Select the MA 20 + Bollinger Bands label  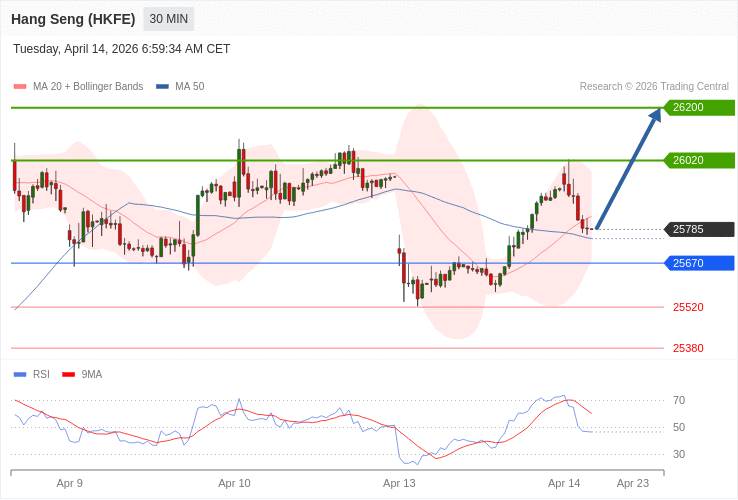[88, 87]
